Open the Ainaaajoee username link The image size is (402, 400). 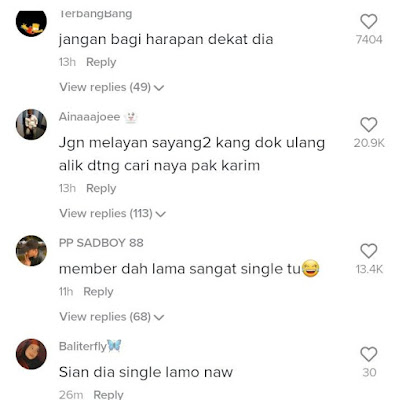pyautogui.click(x=89, y=117)
